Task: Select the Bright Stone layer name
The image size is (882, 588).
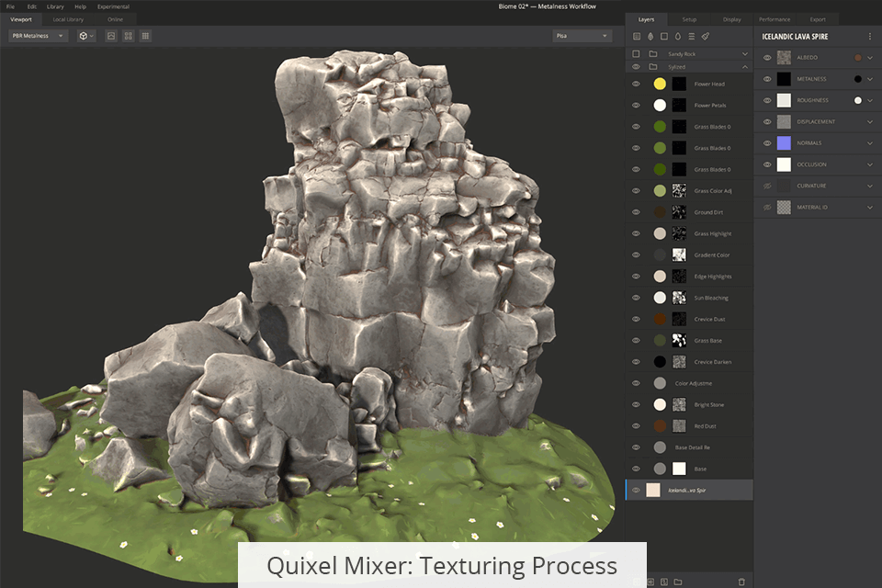Action: 709,404
